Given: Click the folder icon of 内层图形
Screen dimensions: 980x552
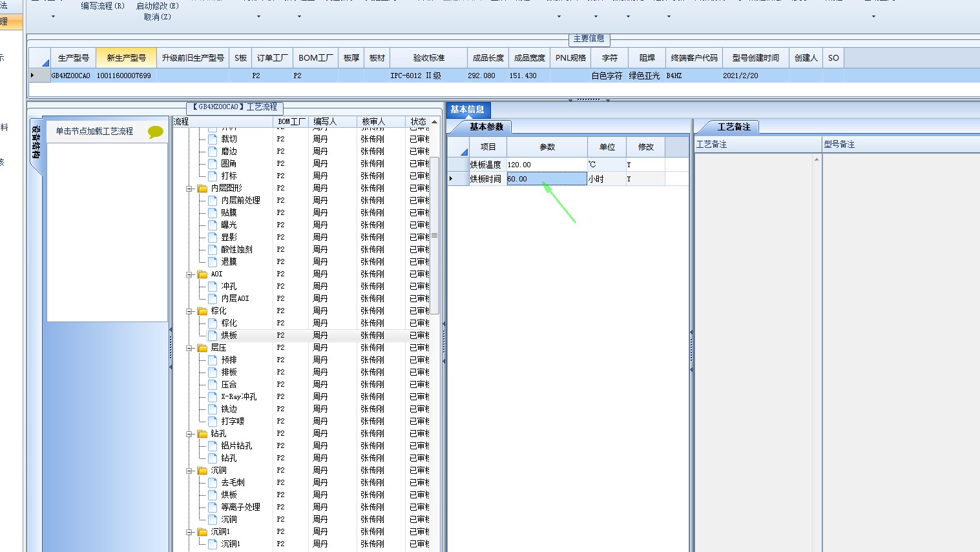Looking at the screenshot, I should click(x=202, y=188).
